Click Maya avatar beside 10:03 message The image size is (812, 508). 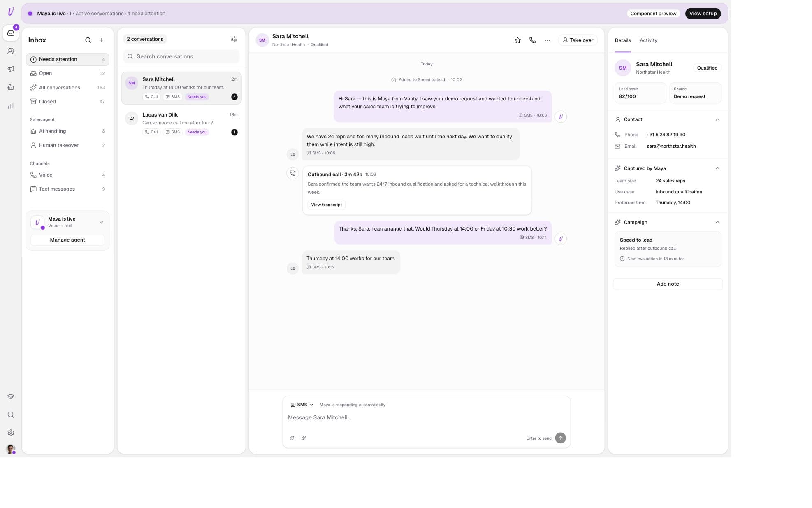tap(561, 117)
